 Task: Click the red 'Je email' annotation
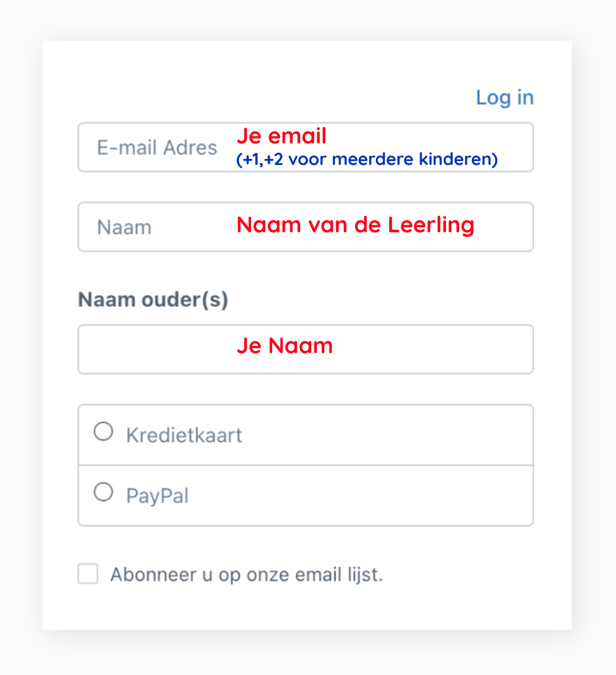[x=282, y=136]
